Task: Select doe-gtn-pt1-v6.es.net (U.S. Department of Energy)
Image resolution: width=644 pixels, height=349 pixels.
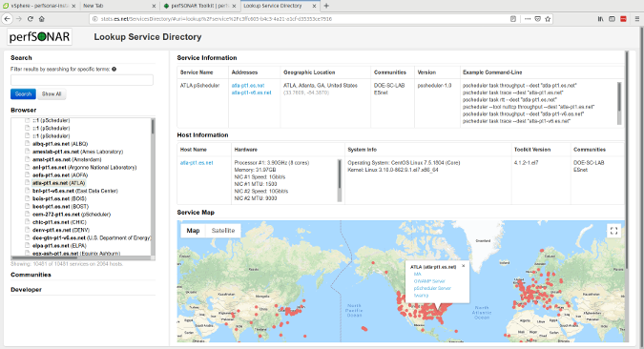Action: point(92,237)
